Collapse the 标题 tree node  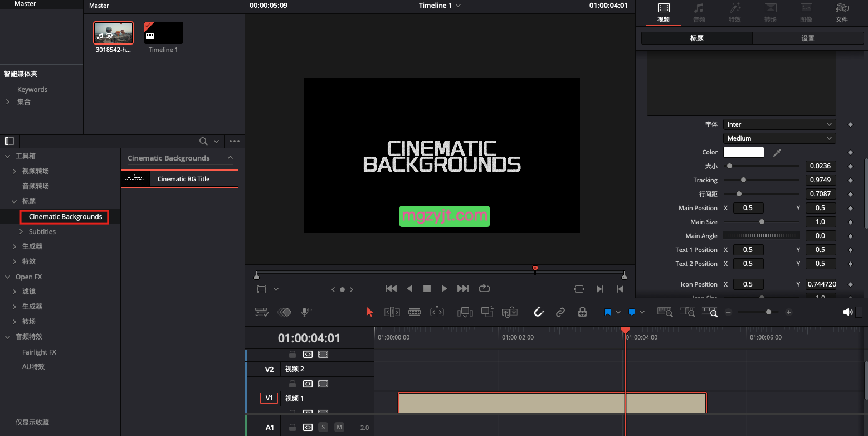[x=14, y=201]
